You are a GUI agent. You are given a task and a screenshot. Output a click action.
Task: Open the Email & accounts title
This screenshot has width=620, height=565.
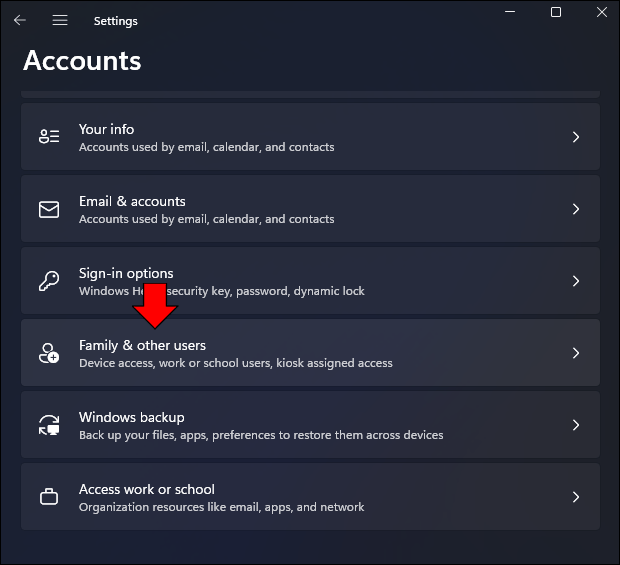coord(132,201)
